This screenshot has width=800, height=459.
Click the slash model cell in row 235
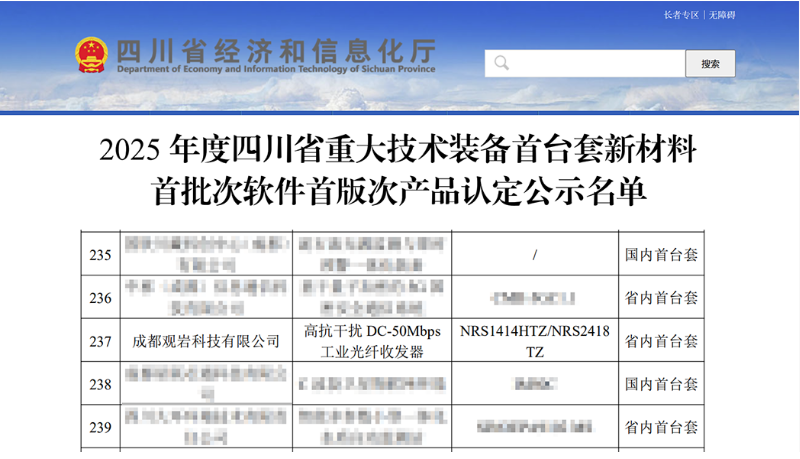pos(535,254)
